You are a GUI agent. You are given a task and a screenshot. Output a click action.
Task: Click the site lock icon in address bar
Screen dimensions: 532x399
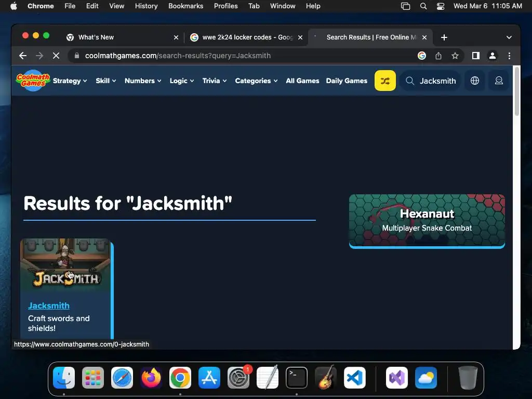(x=77, y=56)
